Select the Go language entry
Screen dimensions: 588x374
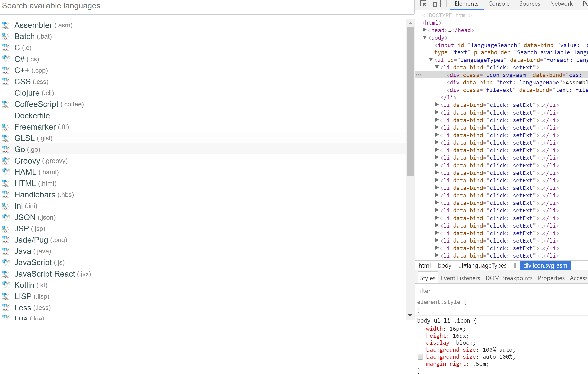(x=27, y=149)
